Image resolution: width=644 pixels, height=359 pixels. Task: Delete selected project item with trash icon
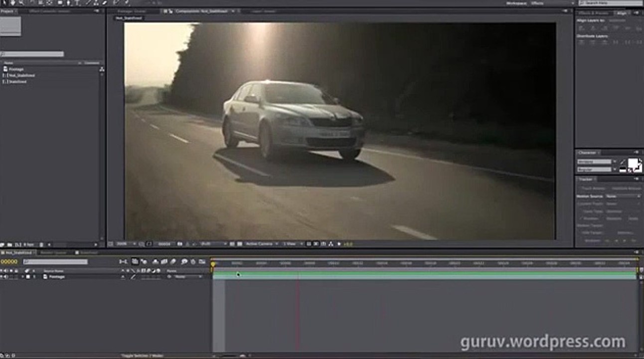[x=41, y=245]
